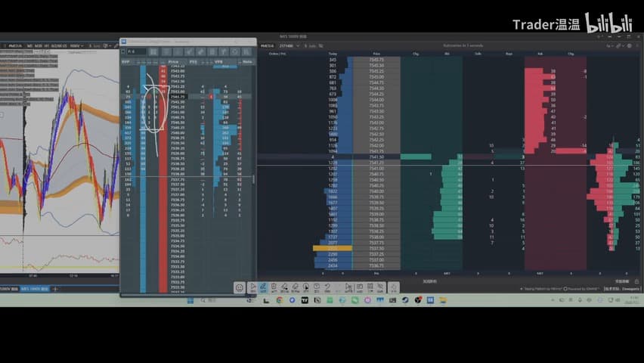644x363 pixels.
Task: Switch to the MES 1000V bottom tab
Action: [x=35, y=289]
